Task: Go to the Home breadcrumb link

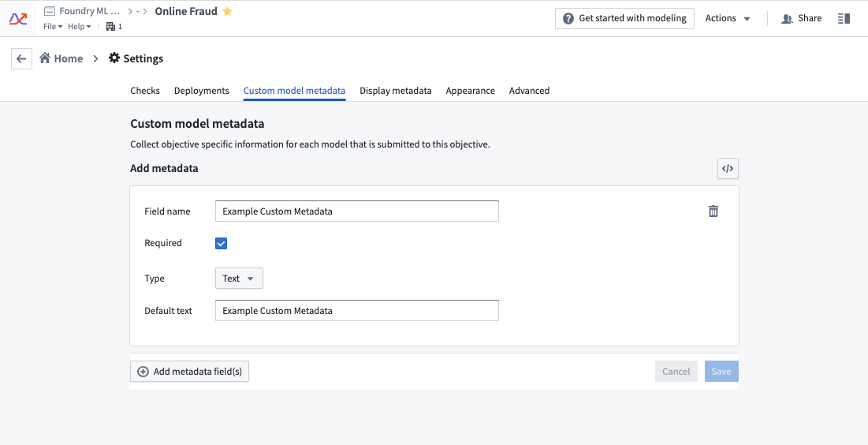Action: pos(61,58)
